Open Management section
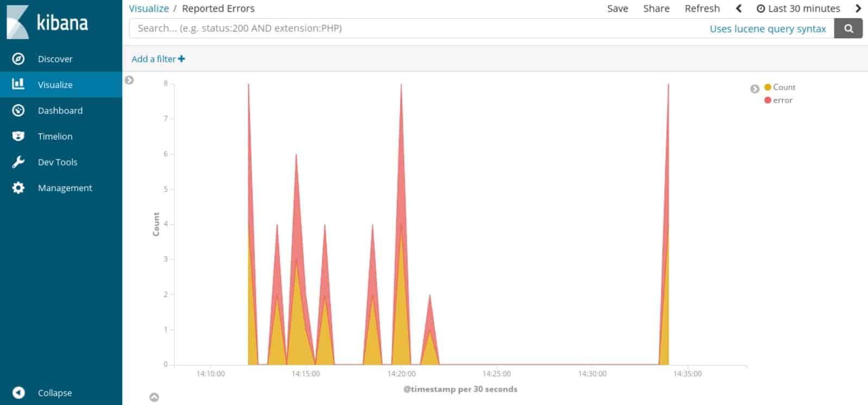This screenshot has width=868, height=405. (x=61, y=188)
